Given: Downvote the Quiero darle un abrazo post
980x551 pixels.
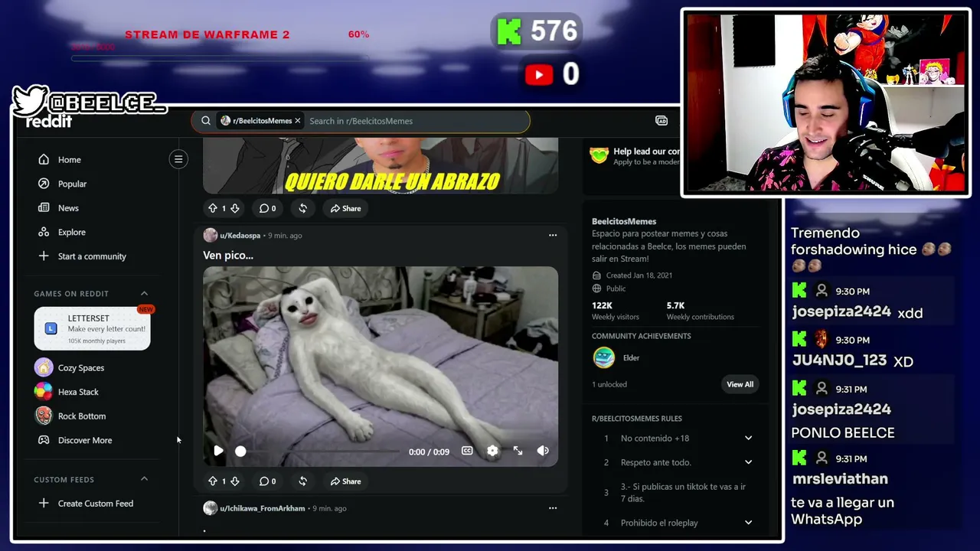Looking at the screenshot, I should tap(235, 208).
